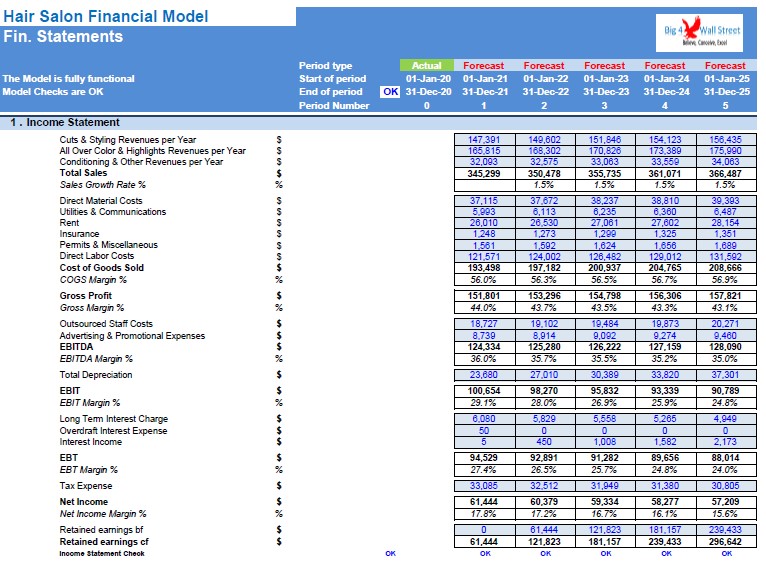
Task: Click Direct Material Costs value 37,115
Action: coord(484,201)
